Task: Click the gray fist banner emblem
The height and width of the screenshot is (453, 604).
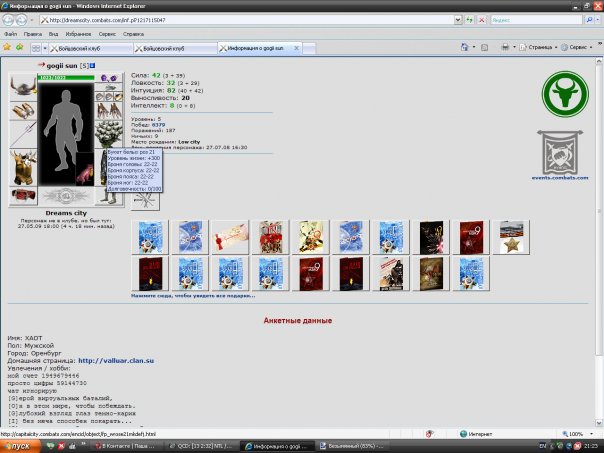Action: tap(560, 153)
